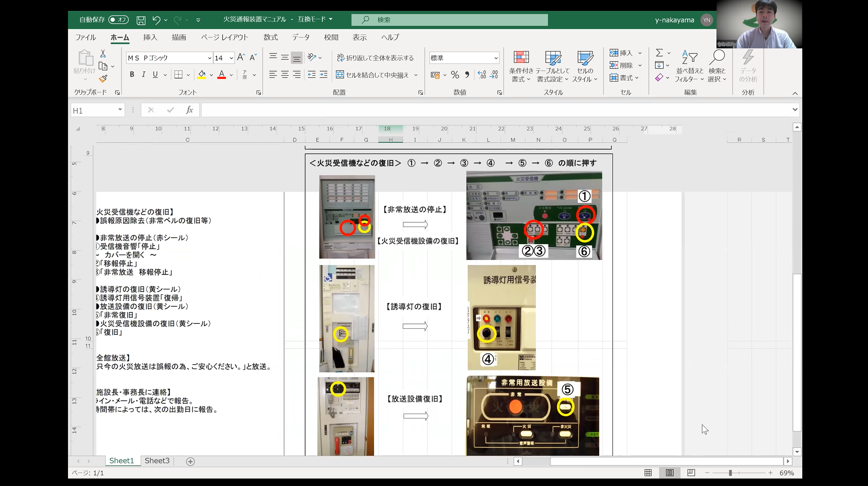Click the AutoSum sigma icon
This screenshot has width=868, height=486.
click(659, 53)
